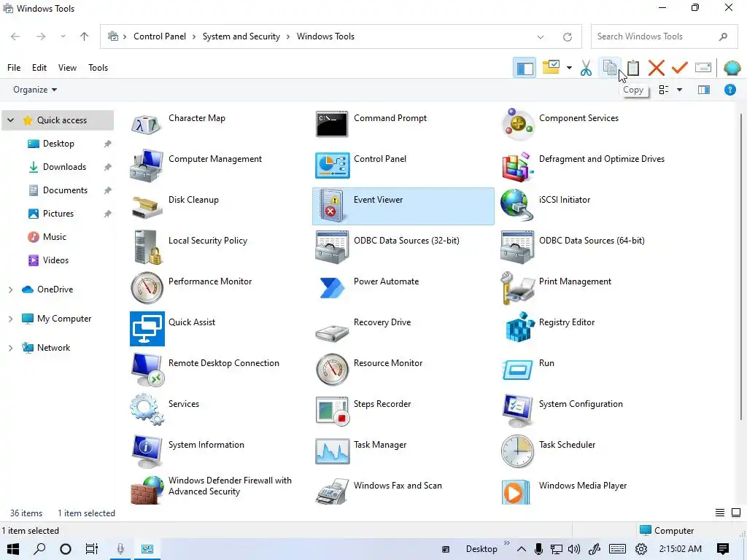Open the Tools menu

pyautogui.click(x=98, y=68)
